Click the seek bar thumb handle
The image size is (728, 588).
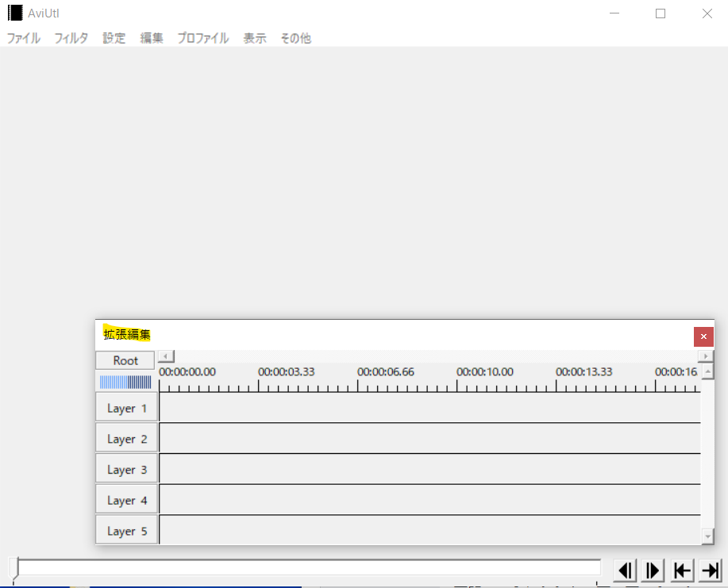[x=14, y=570]
